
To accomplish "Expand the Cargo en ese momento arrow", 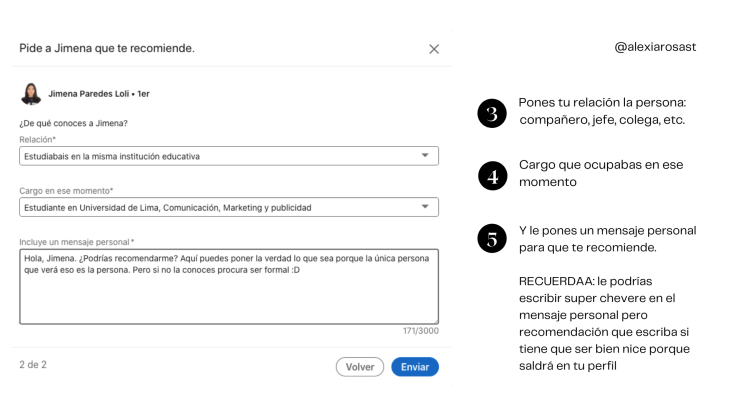I will [x=425, y=207].
